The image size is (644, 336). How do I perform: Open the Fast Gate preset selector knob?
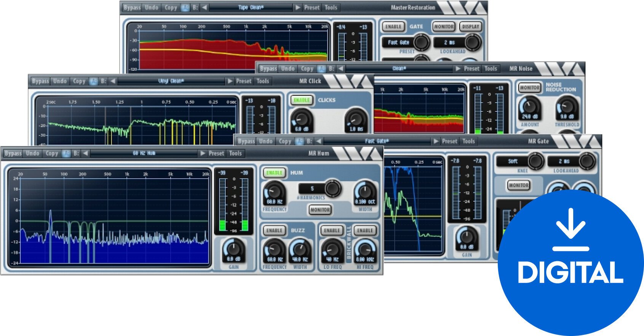point(421,42)
